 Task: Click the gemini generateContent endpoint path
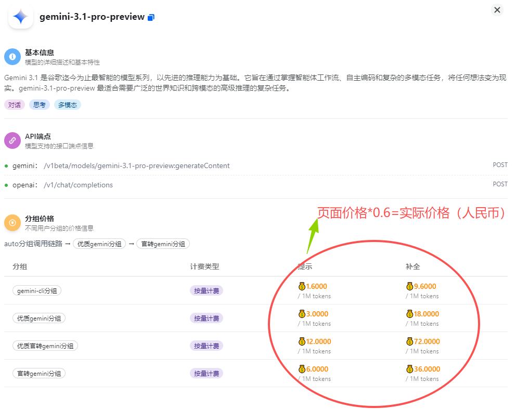pyautogui.click(x=137, y=166)
